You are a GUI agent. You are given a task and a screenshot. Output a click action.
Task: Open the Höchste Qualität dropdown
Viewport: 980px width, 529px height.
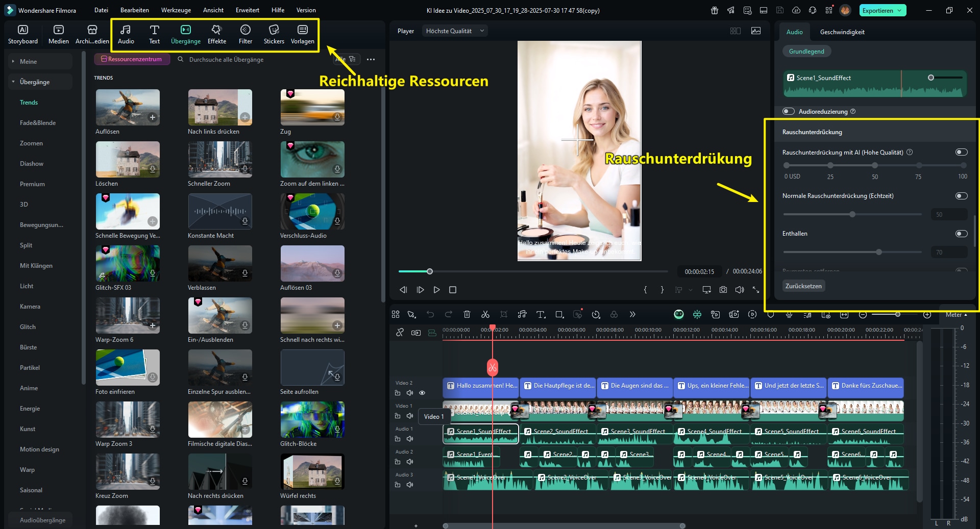pos(454,31)
